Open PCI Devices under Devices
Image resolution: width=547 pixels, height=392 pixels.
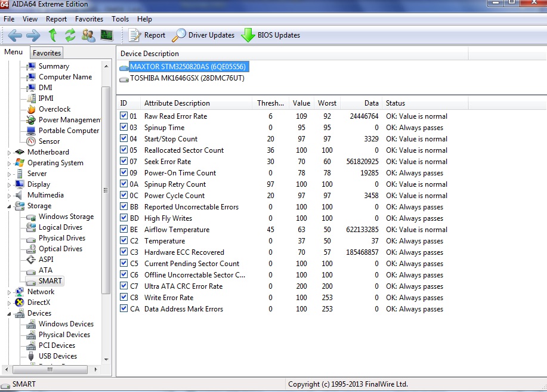click(x=51, y=345)
